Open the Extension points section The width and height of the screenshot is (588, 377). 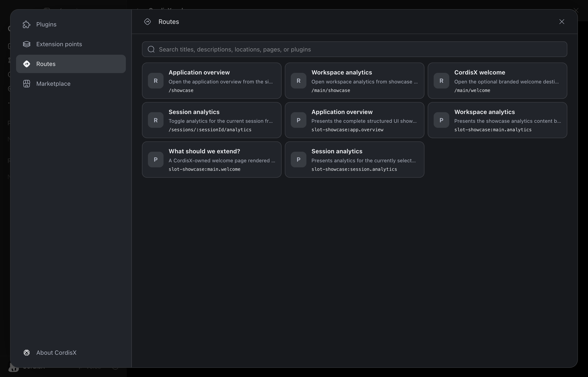tap(71, 44)
